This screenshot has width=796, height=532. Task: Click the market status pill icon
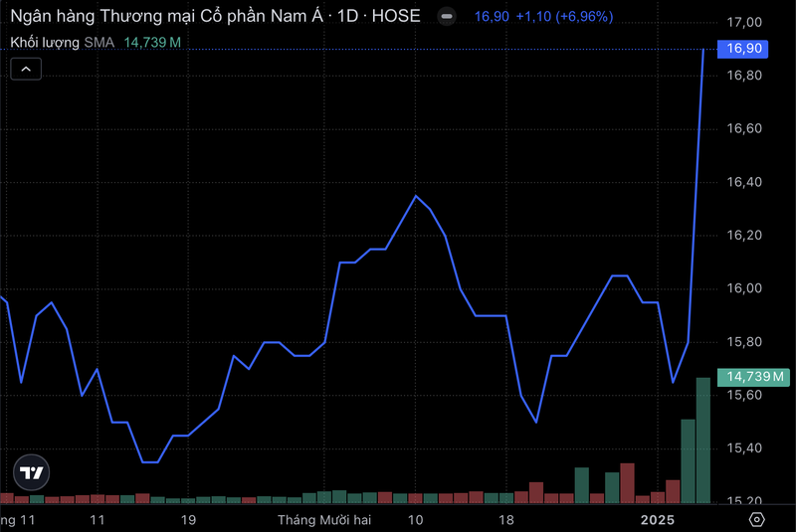click(x=448, y=17)
